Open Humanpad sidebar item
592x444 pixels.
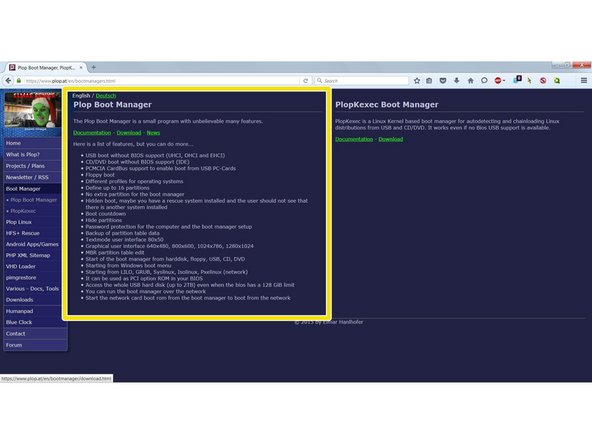(x=32, y=311)
